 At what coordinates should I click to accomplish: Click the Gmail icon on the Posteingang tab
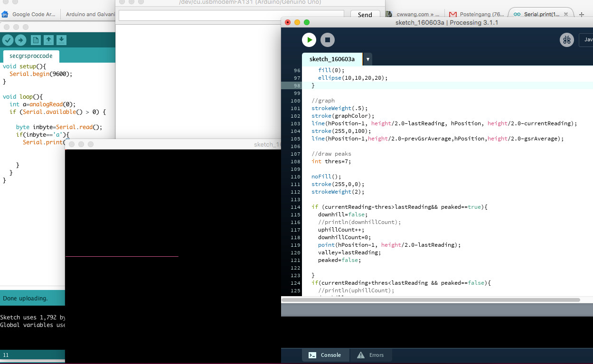453,14
